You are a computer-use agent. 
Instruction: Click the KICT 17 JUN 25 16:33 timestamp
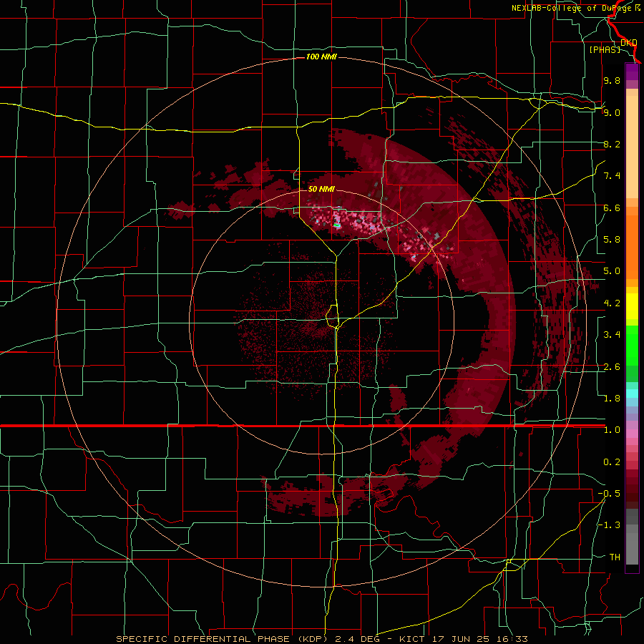[464, 639]
